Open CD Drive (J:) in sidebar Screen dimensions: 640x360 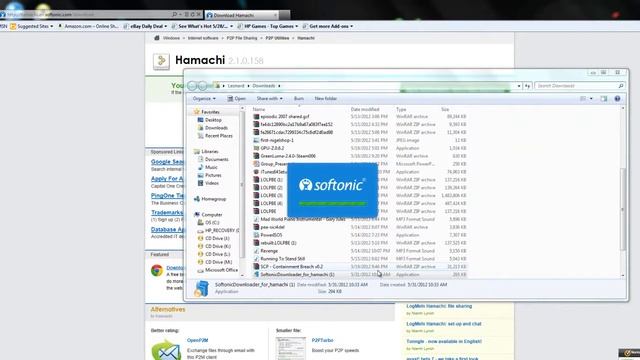pos(213,238)
